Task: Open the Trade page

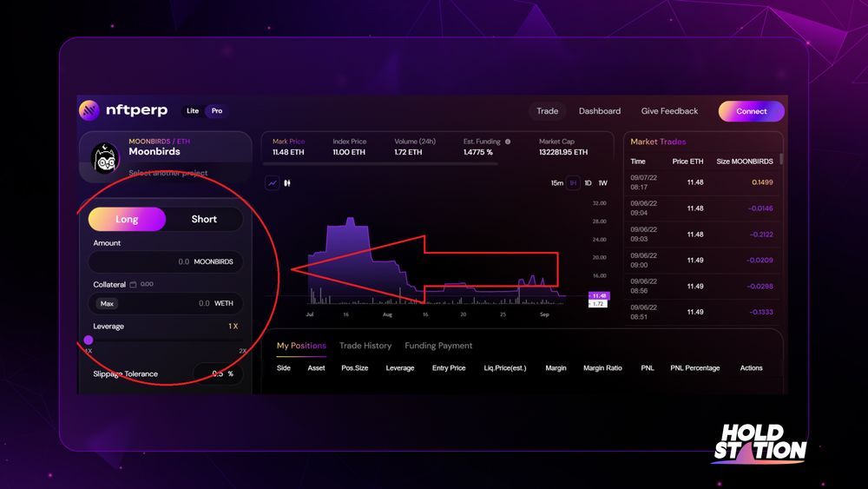Action: coord(548,111)
